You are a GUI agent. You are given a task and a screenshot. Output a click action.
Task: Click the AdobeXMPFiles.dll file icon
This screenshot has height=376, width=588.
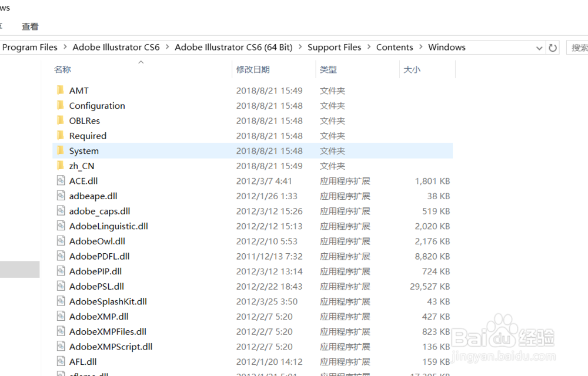(x=61, y=331)
